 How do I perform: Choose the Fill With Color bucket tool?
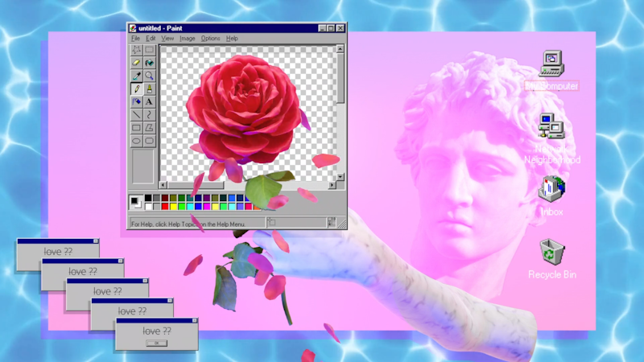(x=150, y=63)
